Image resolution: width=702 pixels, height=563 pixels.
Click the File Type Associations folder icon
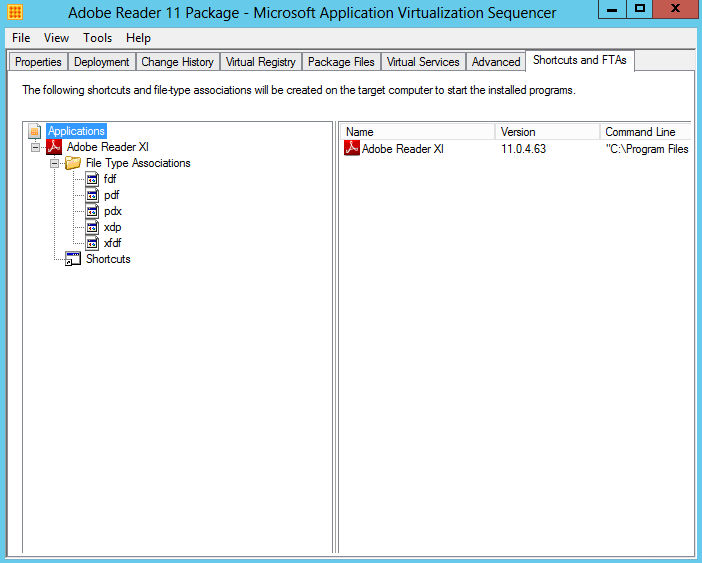[x=73, y=163]
